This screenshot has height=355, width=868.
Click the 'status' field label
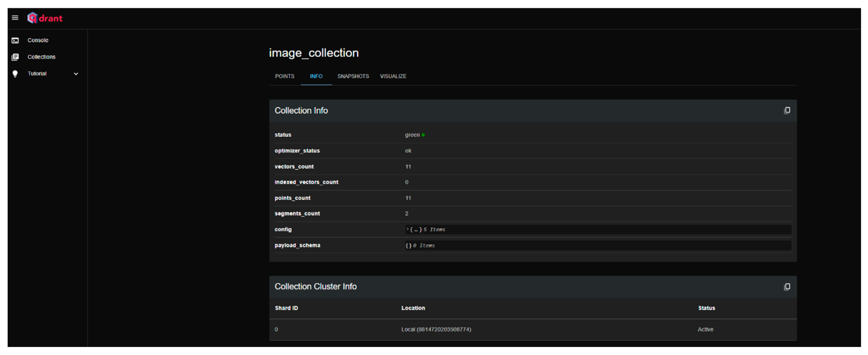[x=283, y=135]
